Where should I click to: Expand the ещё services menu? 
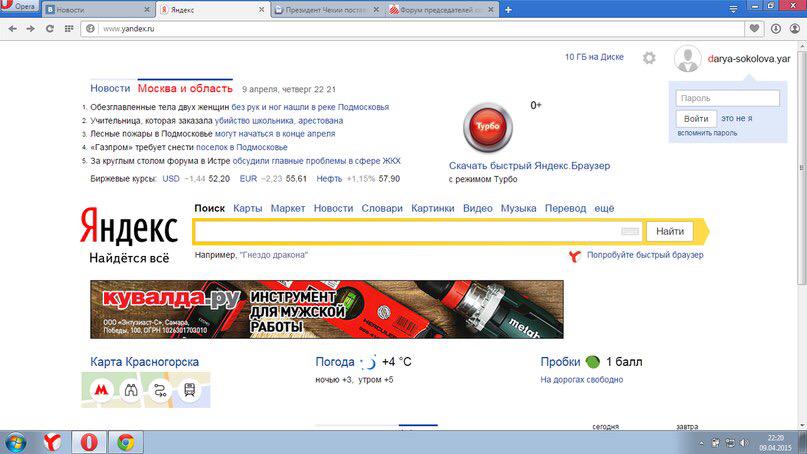pyautogui.click(x=604, y=208)
